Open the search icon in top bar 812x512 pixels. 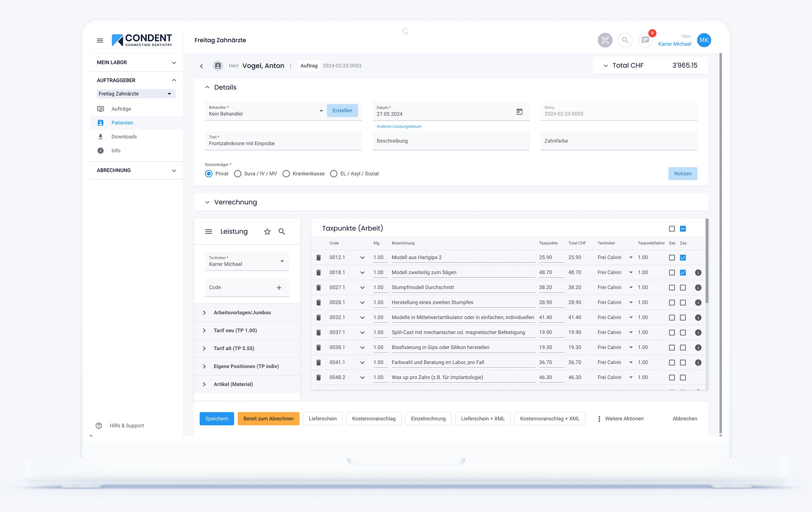(625, 40)
